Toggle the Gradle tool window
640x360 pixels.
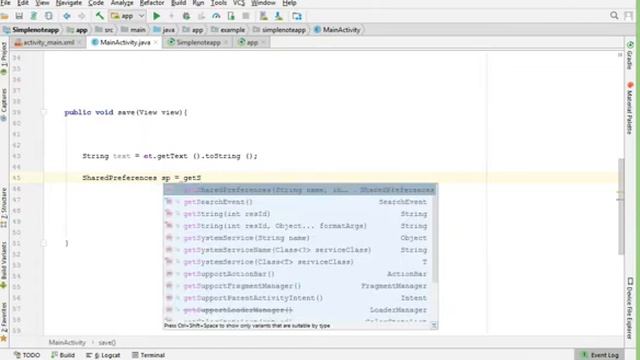tap(630, 55)
